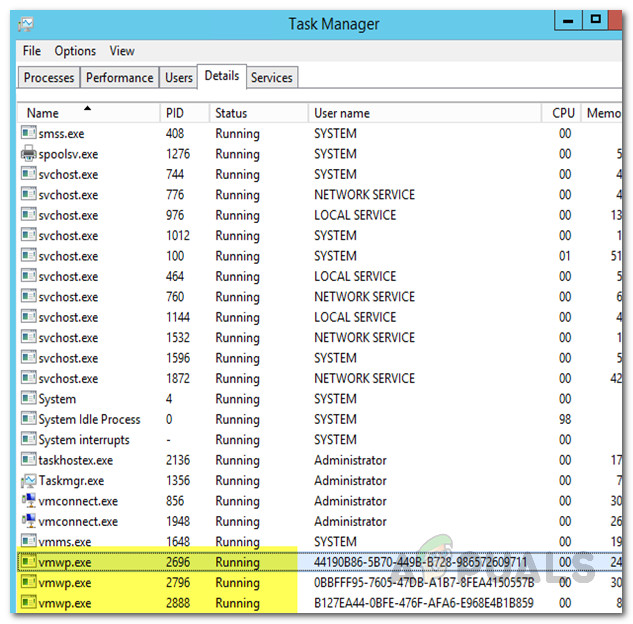The height and width of the screenshot is (624, 633).
Task: Switch to the Services tab
Action: click(x=272, y=77)
